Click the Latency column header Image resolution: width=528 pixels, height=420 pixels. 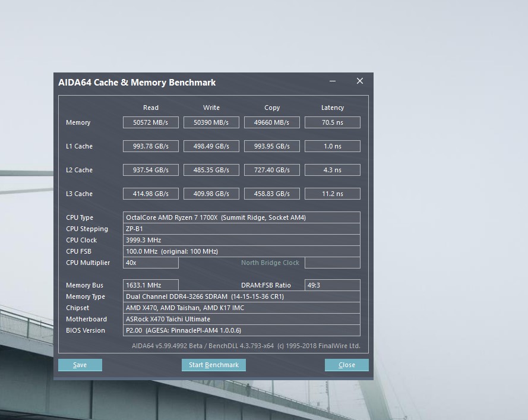(333, 108)
